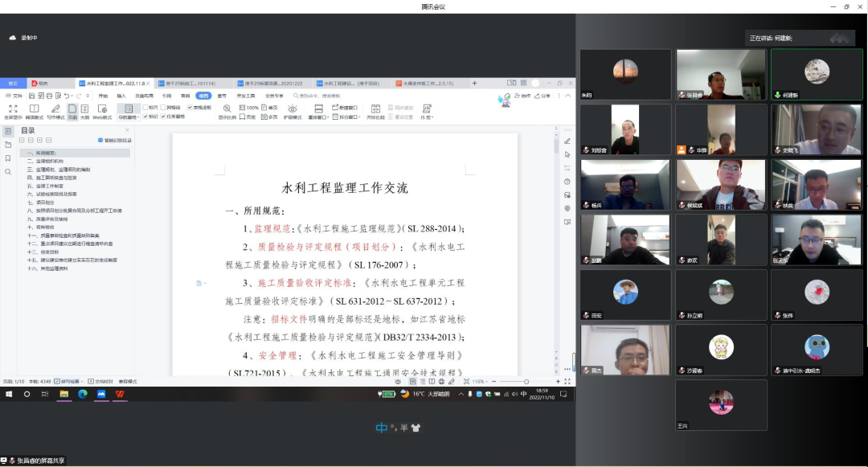Click the search magnifier in left sidebar
868x467 pixels.
(x=8, y=172)
